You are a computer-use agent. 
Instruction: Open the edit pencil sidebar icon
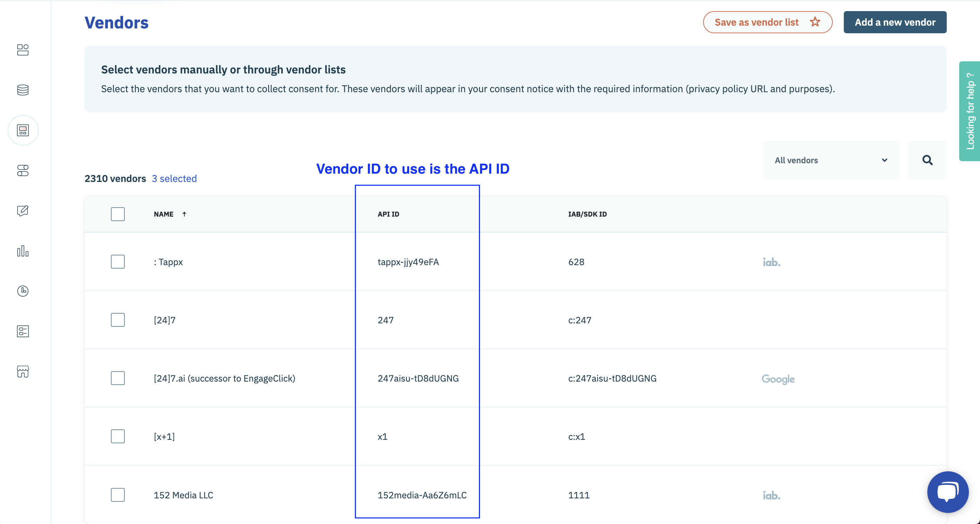click(23, 211)
